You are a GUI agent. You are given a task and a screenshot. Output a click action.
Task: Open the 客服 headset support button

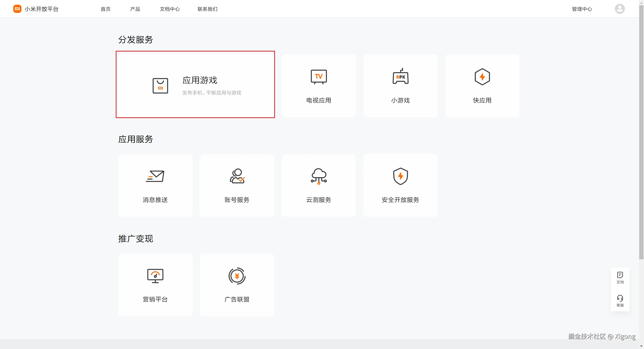620,301
